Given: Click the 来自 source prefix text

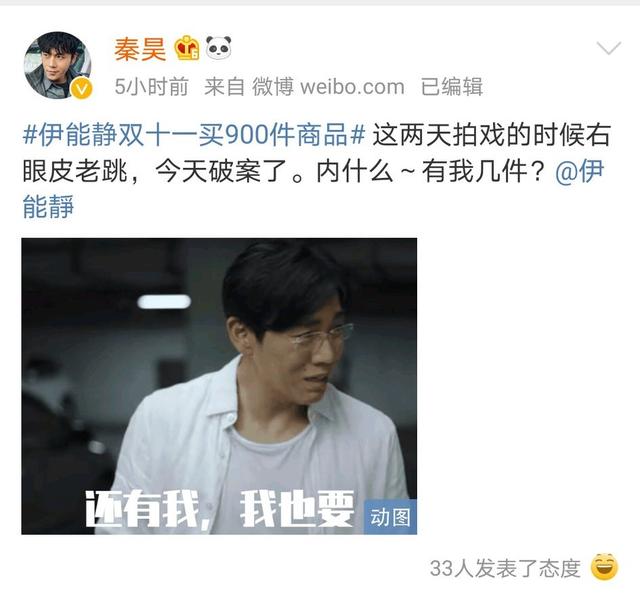Looking at the screenshot, I should pos(224,87).
